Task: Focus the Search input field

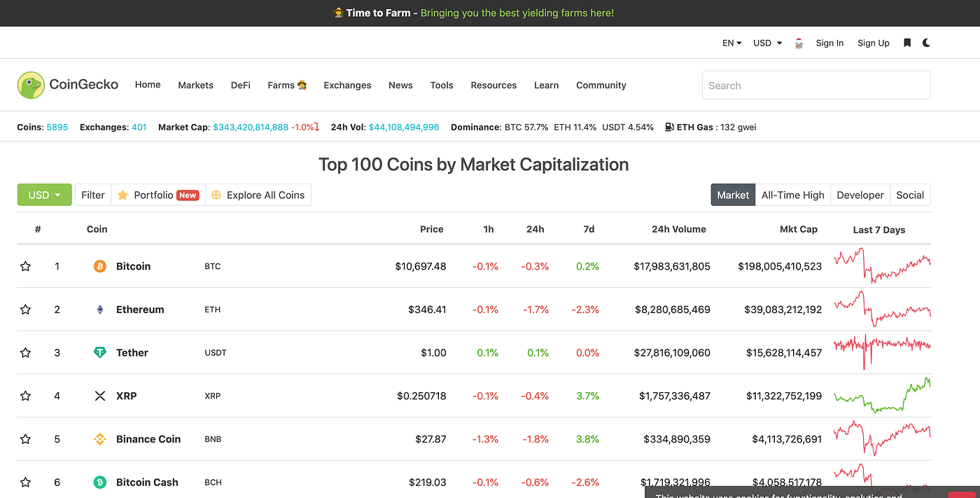Action: pos(816,85)
